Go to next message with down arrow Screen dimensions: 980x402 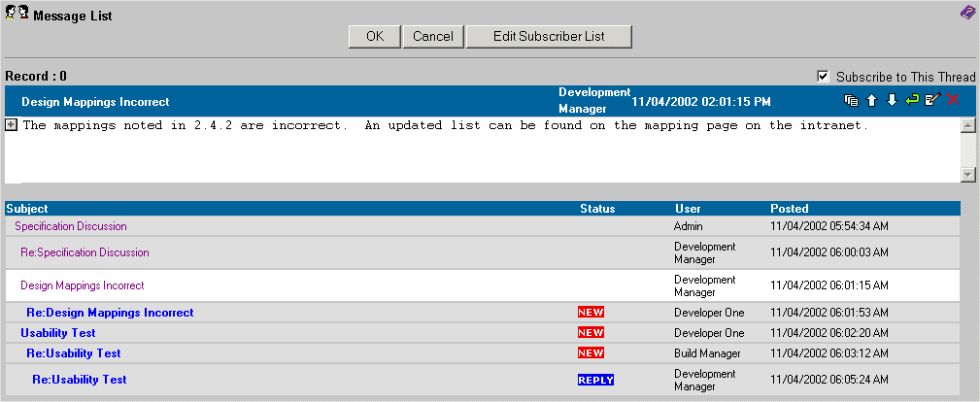pos(892,100)
